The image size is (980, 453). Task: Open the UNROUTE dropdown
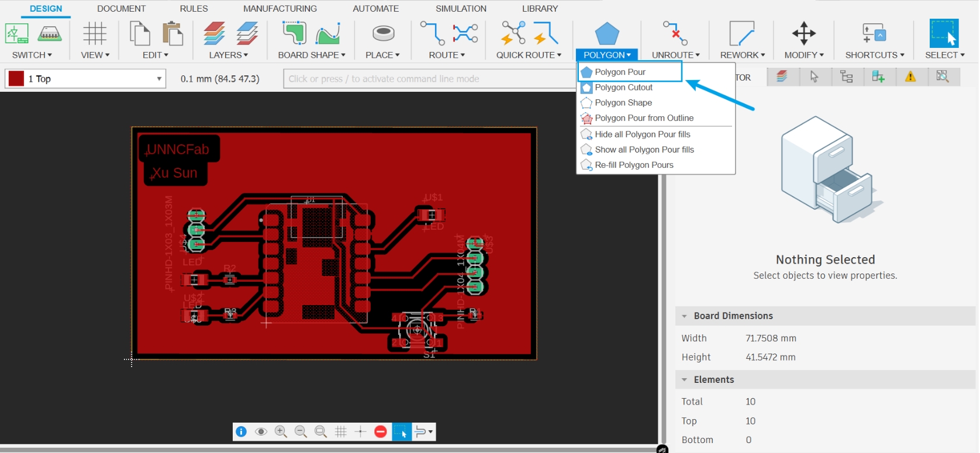pos(675,55)
